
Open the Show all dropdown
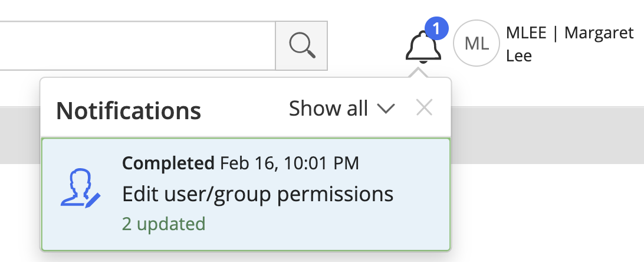[x=328, y=109]
